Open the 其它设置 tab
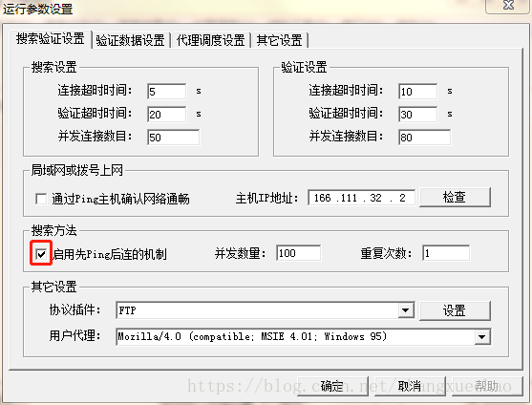Viewport: 532px width, 405px height. coord(279,40)
